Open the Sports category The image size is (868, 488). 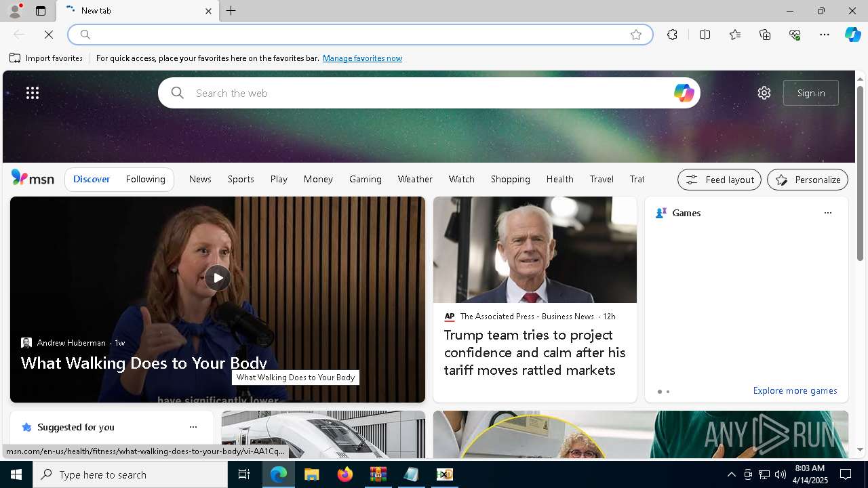coord(241,179)
